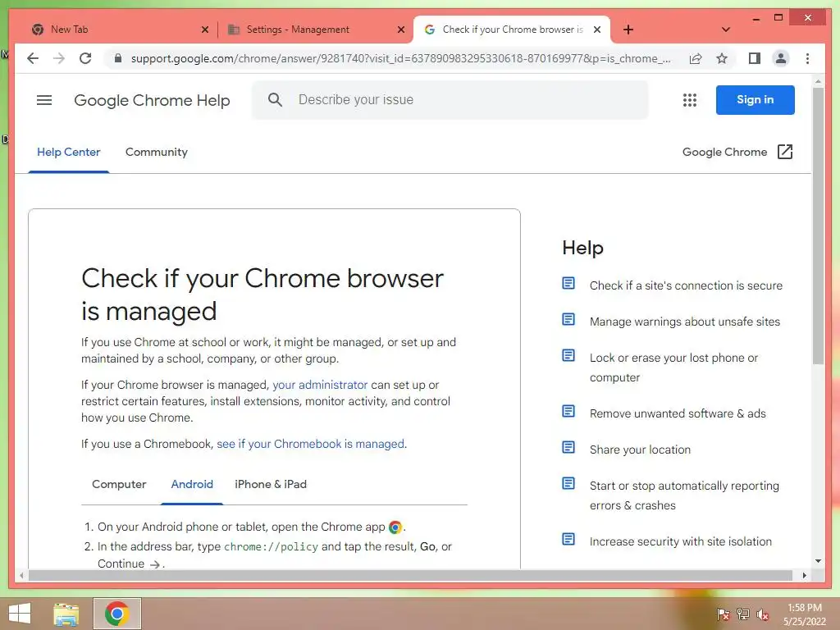Image resolution: width=840 pixels, height=630 pixels.
Task: Close the Settings - Management tab
Action: [x=400, y=30]
